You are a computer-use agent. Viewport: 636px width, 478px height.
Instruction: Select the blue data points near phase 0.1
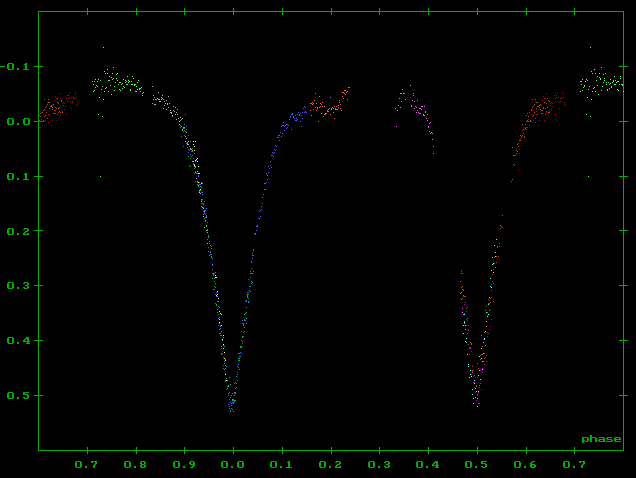[x=290, y=121]
